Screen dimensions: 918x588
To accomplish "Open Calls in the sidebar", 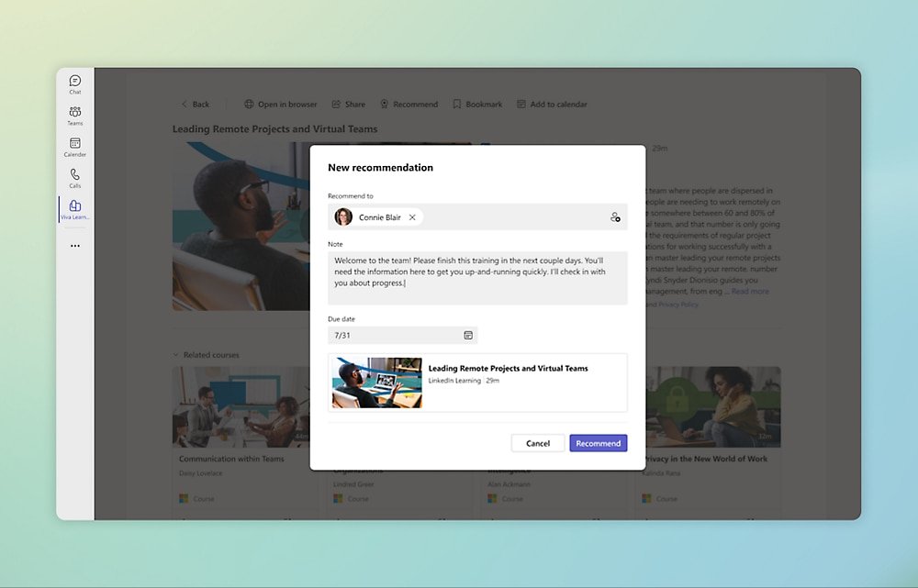I will click(x=75, y=178).
